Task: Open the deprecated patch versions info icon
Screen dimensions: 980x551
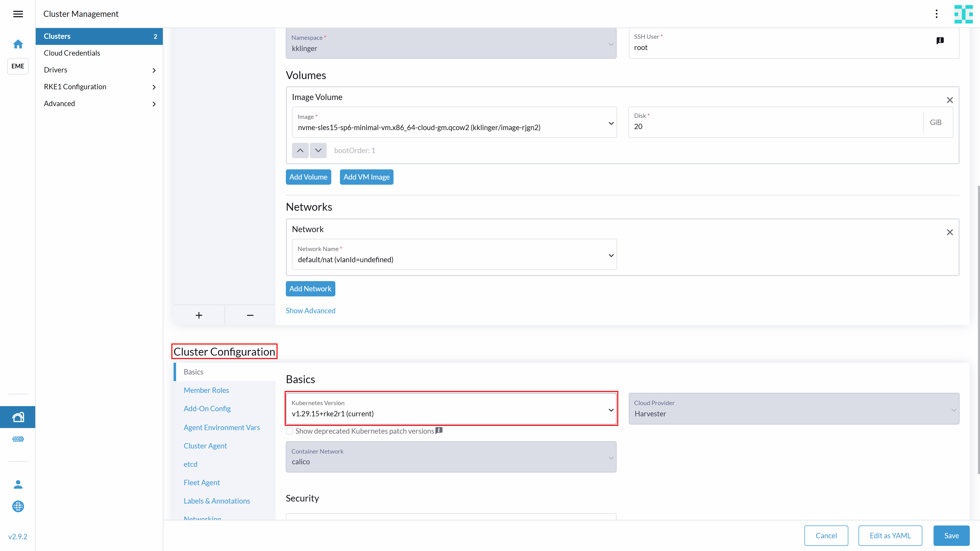Action: [439, 430]
